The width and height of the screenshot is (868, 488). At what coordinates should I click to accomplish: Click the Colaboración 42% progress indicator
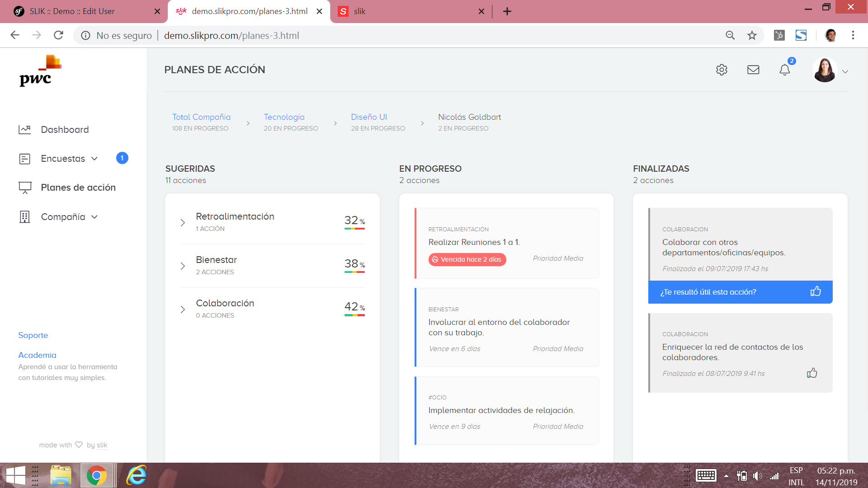coord(354,308)
